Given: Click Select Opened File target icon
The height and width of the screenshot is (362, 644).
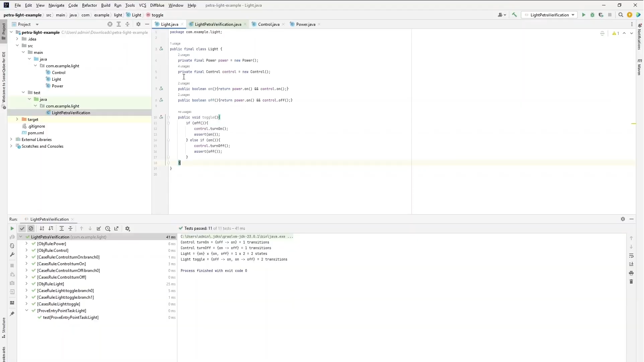Looking at the screenshot, I should pyautogui.click(x=110, y=24).
